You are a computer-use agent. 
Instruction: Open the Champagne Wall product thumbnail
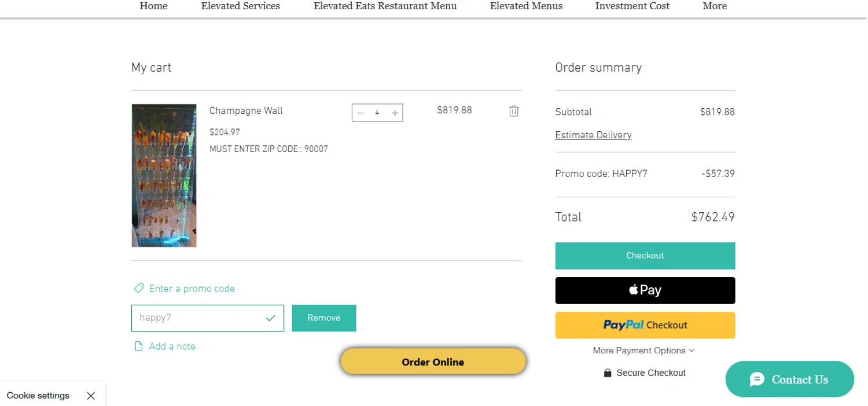(164, 176)
